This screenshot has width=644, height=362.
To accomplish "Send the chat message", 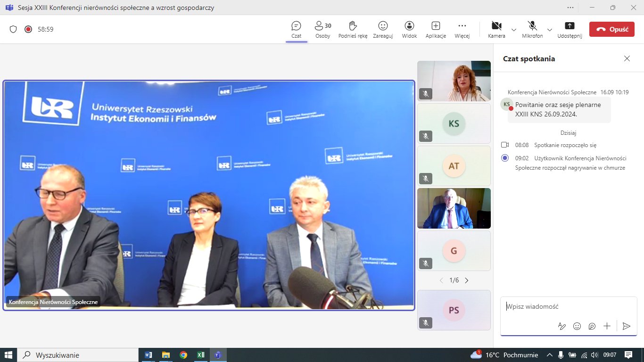I will point(626,326).
